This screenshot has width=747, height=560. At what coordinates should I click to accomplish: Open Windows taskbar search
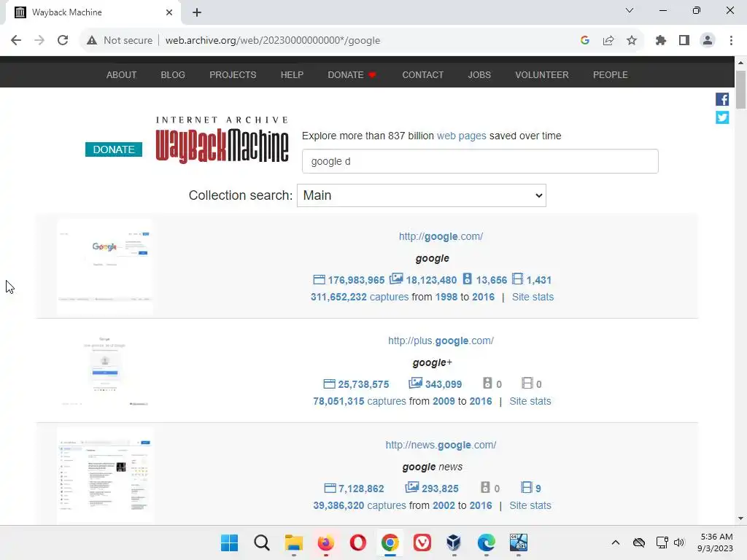tap(262, 542)
